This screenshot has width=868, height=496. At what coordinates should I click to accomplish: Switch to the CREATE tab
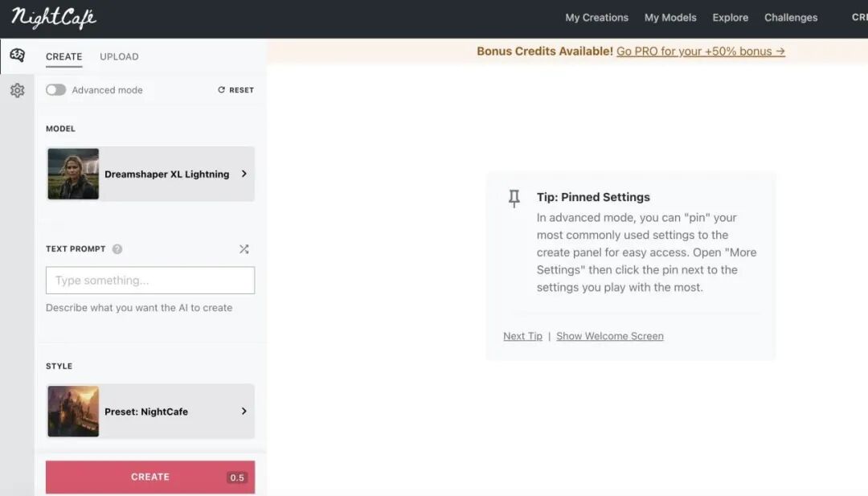(64, 56)
